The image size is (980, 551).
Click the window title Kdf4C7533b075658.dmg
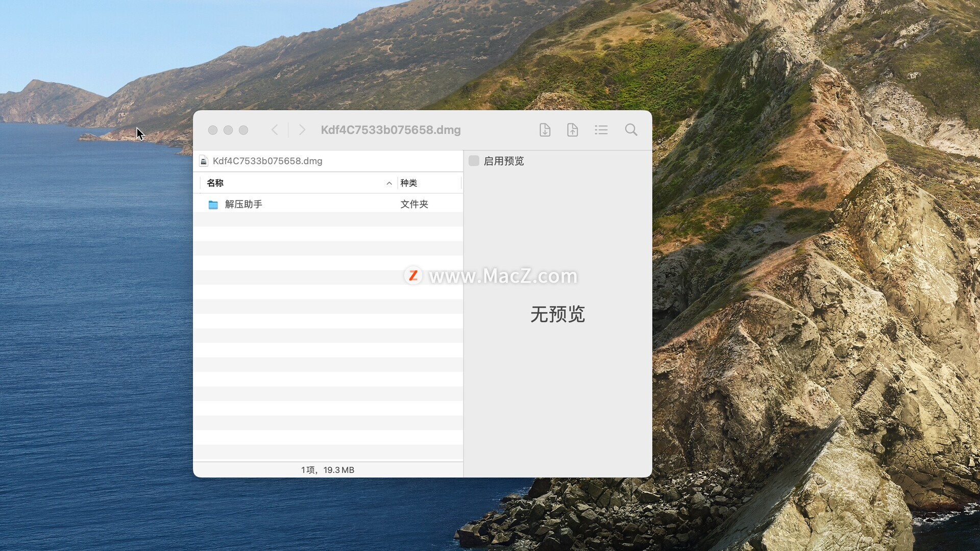(390, 130)
